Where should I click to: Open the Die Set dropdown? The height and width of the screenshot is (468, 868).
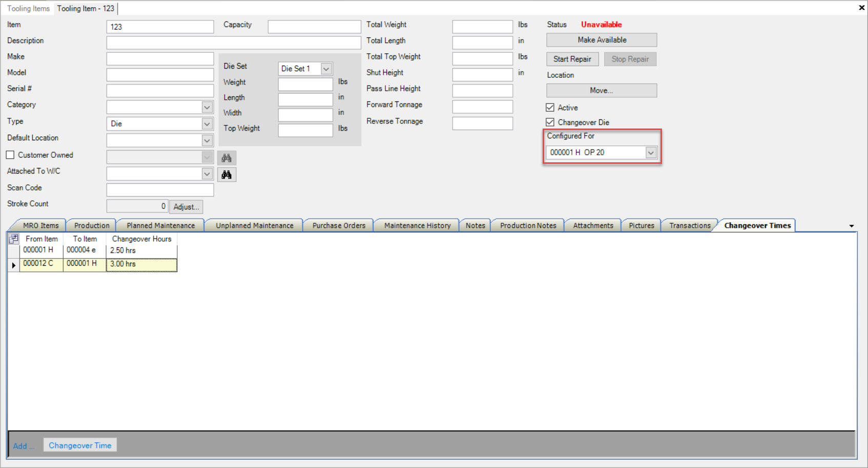326,69
